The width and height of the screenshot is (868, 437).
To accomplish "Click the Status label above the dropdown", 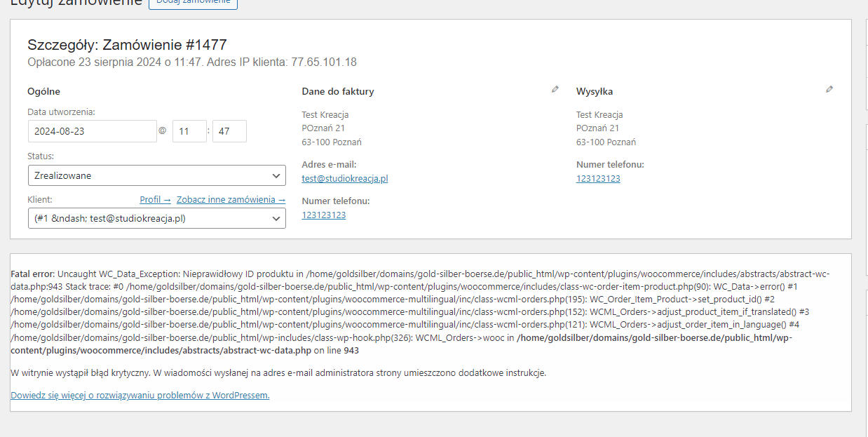I will pos(41,156).
